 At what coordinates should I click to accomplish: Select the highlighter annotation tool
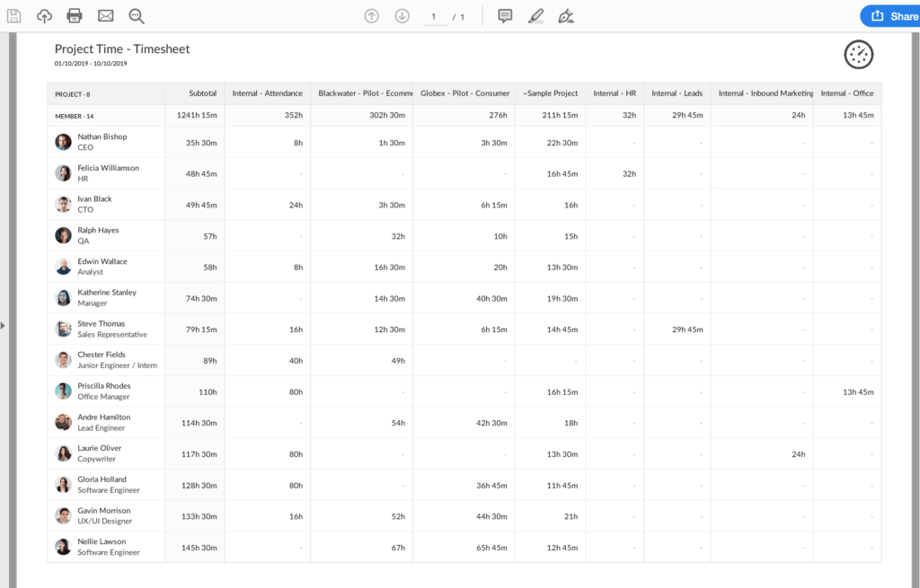point(536,15)
